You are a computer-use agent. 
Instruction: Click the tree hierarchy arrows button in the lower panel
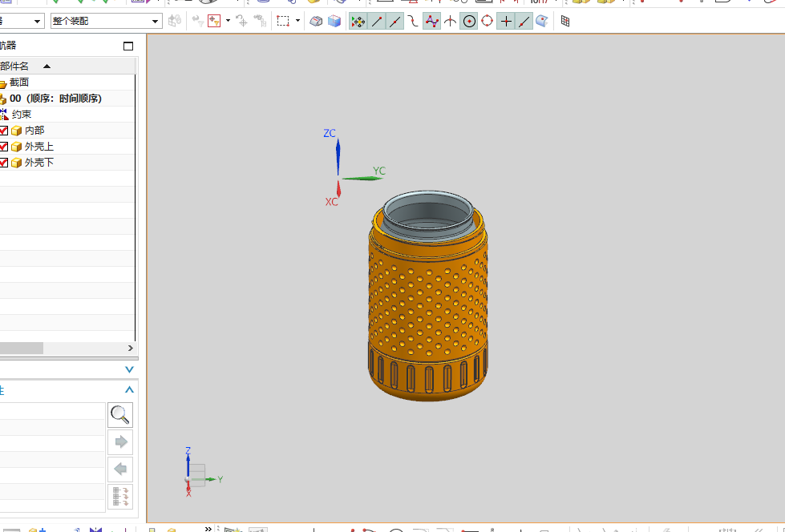pyautogui.click(x=120, y=496)
